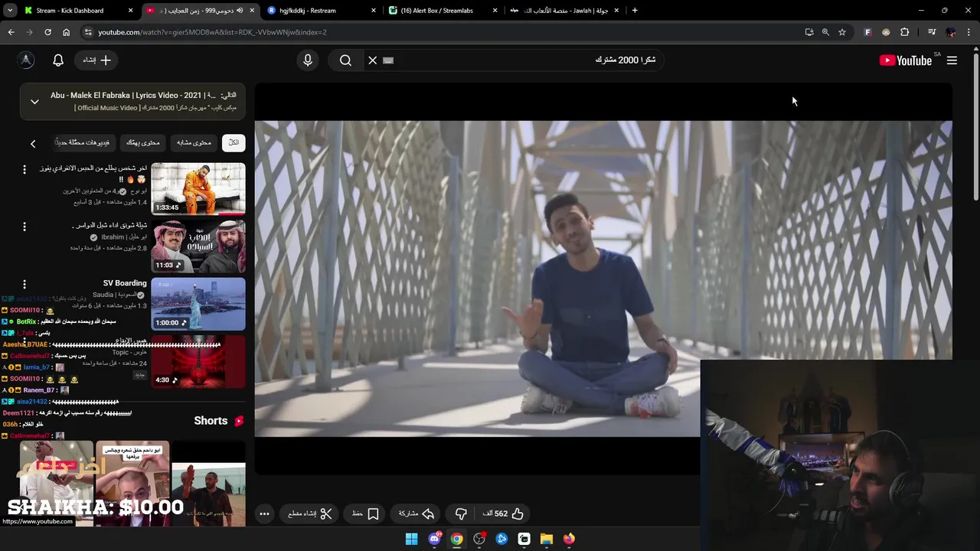The width and height of the screenshot is (980, 551).
Task: Go back in browser history
Action: click(x=11, y=32)
